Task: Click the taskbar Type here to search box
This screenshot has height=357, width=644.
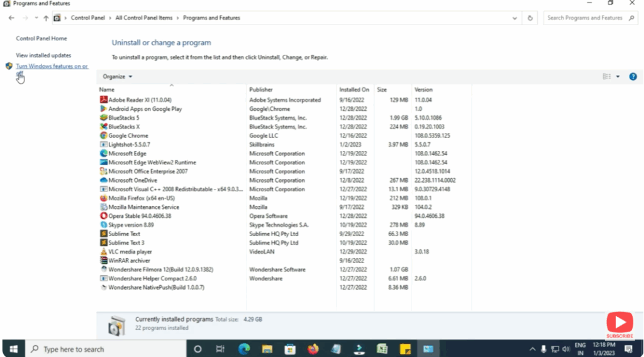Action: point(106,349)
